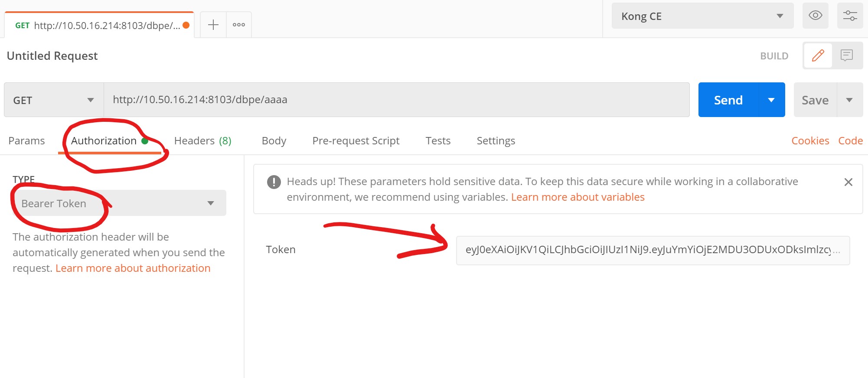Click the Token input field
Viewport: 868px width, 378px height.
point(653,250)
